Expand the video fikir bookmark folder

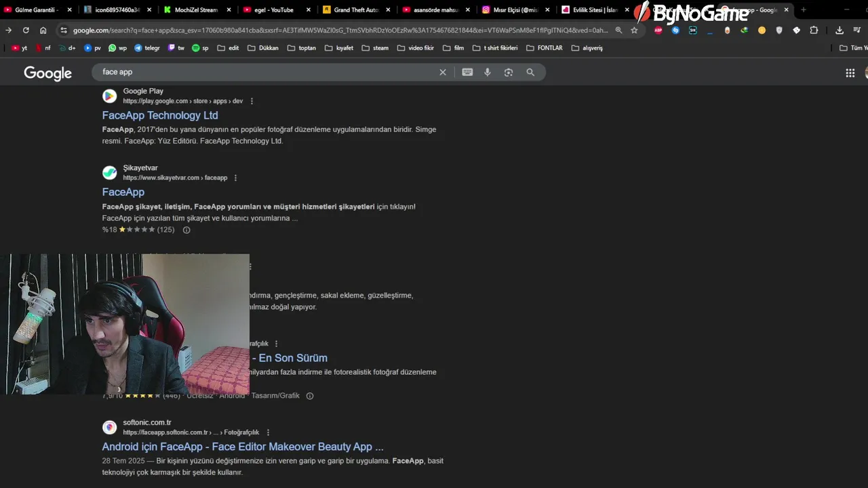click(415, 48)
